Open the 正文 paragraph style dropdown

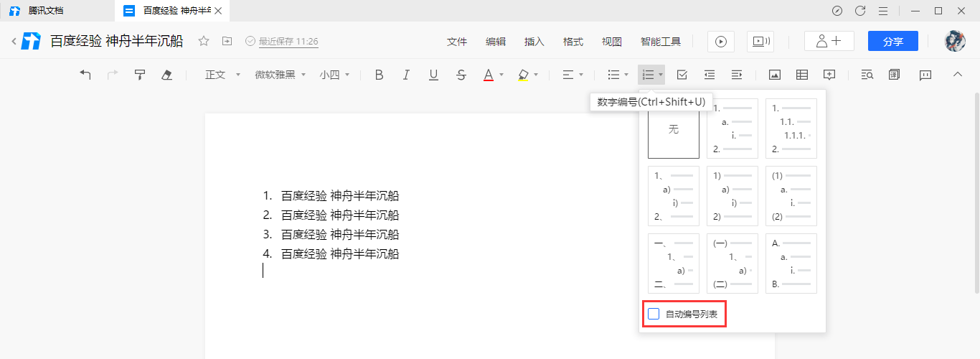tap(222, 75)
